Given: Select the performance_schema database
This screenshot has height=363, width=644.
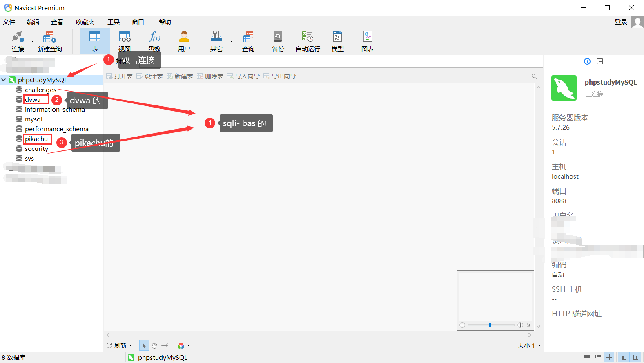Looking at the screenshot, I should point(57,129).
